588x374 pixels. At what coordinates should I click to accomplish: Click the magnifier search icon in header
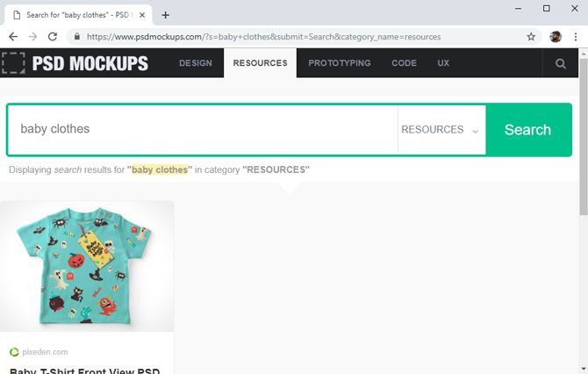coord(561,63)
